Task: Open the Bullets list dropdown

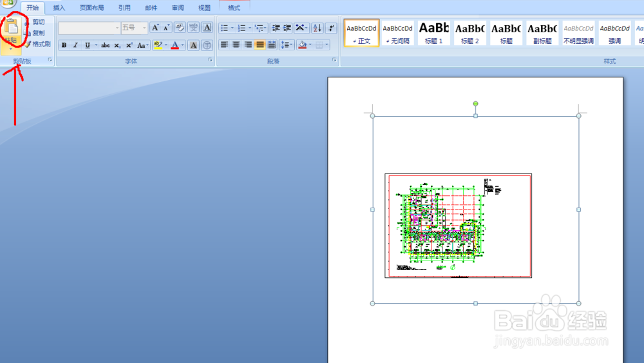Action: 232,28
